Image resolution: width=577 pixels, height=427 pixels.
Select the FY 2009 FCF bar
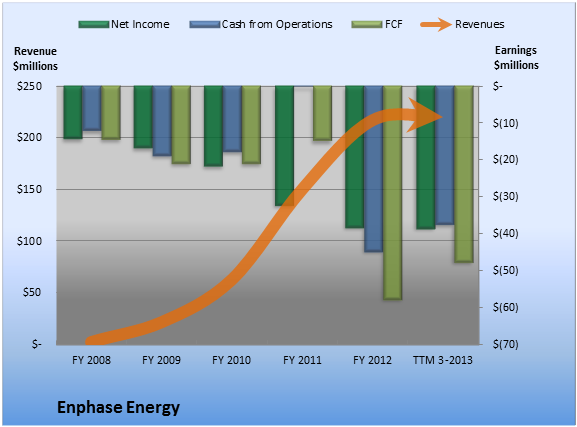tap(181, 125)
